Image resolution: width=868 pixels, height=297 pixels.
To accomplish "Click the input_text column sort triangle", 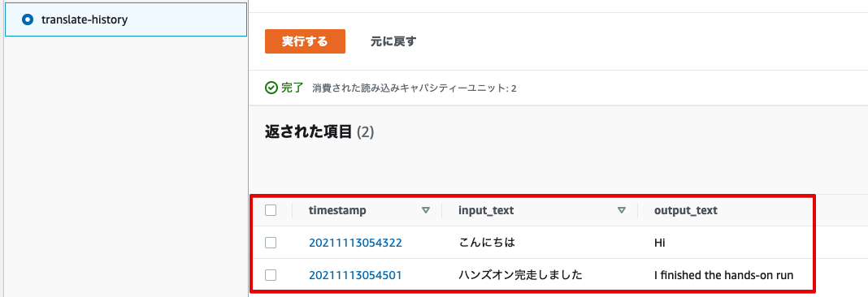I will coord(622,210).
